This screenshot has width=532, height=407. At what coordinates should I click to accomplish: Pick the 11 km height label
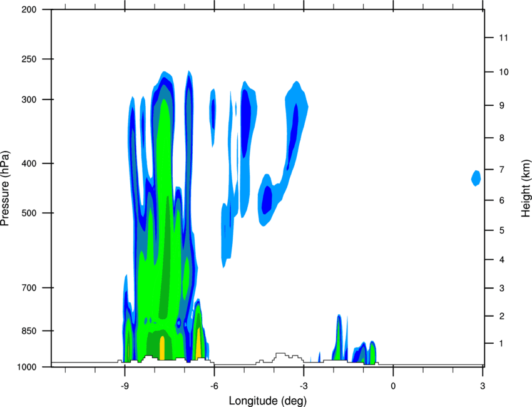(x=503, y=38)
